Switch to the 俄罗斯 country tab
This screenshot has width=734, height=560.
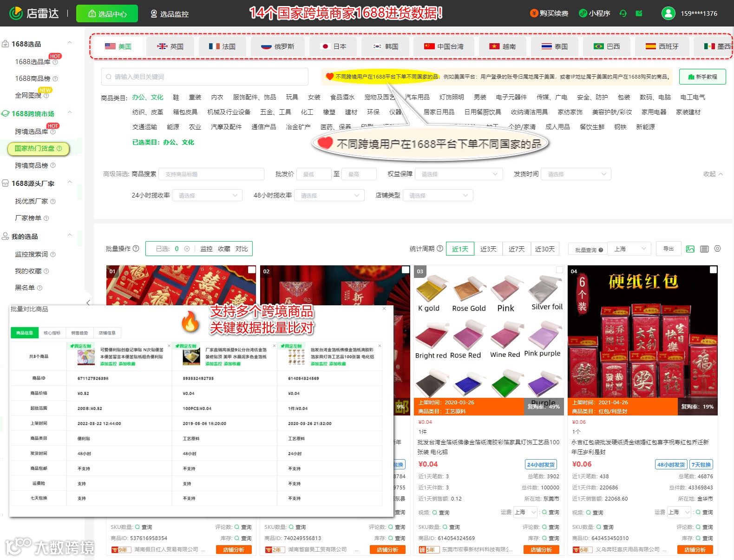tap(278, 46)
